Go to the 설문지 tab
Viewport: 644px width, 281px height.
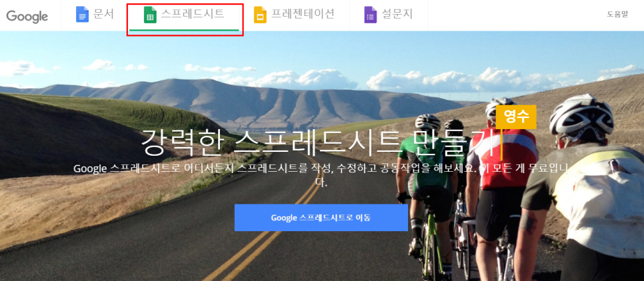coord(389,15)
